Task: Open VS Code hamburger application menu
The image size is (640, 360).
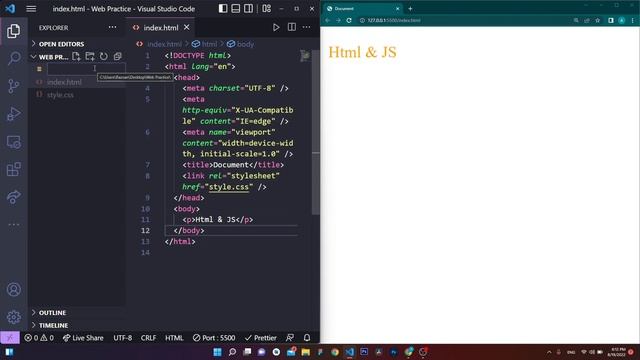Action: pyautogui.click(x=31, y=9)
